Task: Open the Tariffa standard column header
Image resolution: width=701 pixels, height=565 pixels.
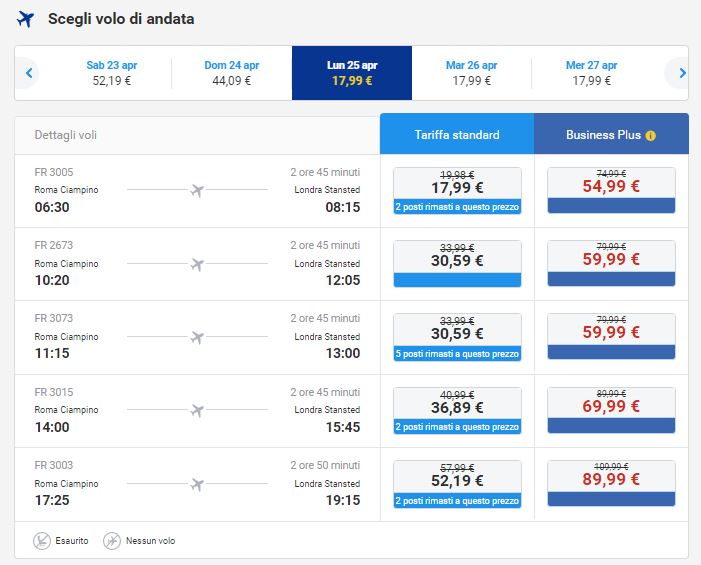Action: point(457,135)
